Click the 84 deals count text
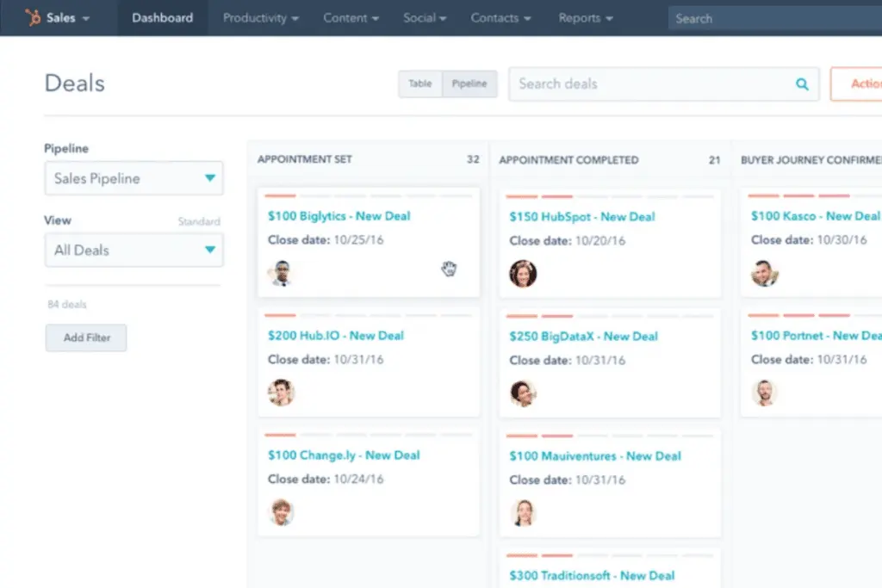This screenshot has height=588, width=882. pyautogui.click(x=67, y=305)
